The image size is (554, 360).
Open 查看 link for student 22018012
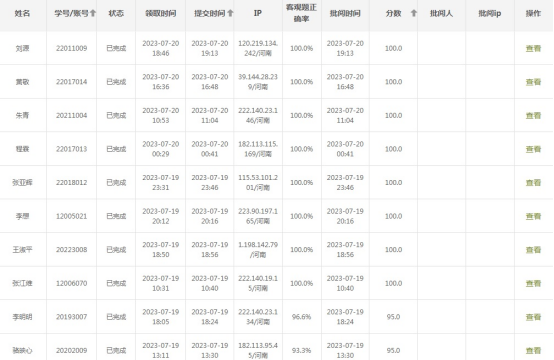point(533,183)
